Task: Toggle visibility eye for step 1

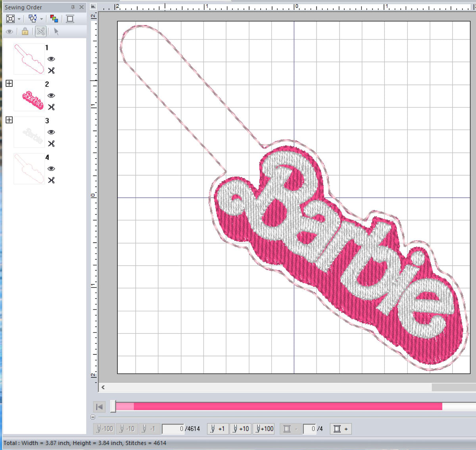Action: click(x=51, y=59)
